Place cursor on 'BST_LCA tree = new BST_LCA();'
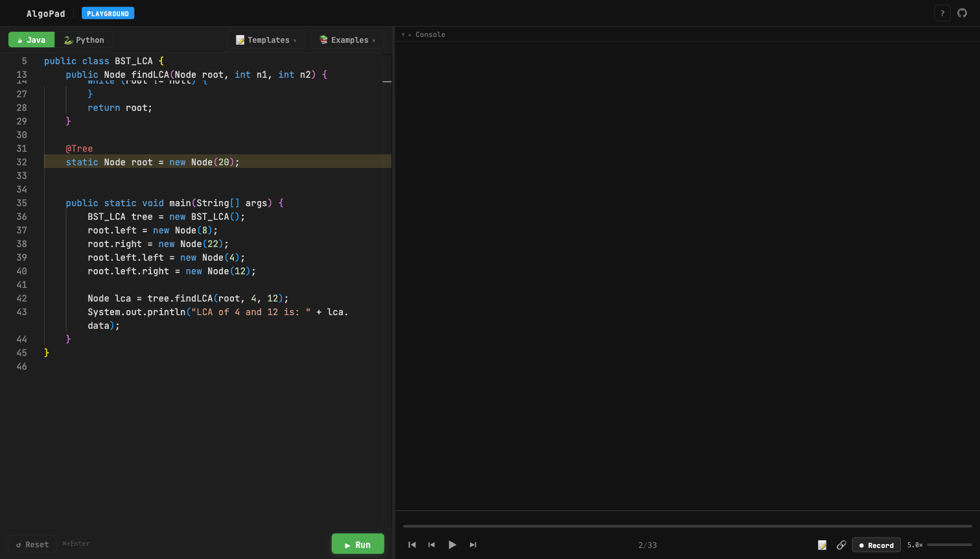The image size is (980, 559). pos(166,217)
